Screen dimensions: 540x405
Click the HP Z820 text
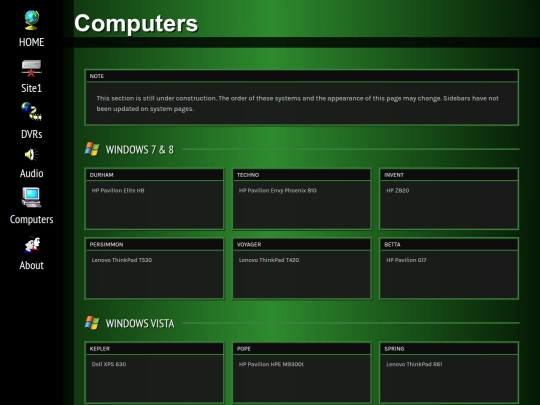(398, 190)
